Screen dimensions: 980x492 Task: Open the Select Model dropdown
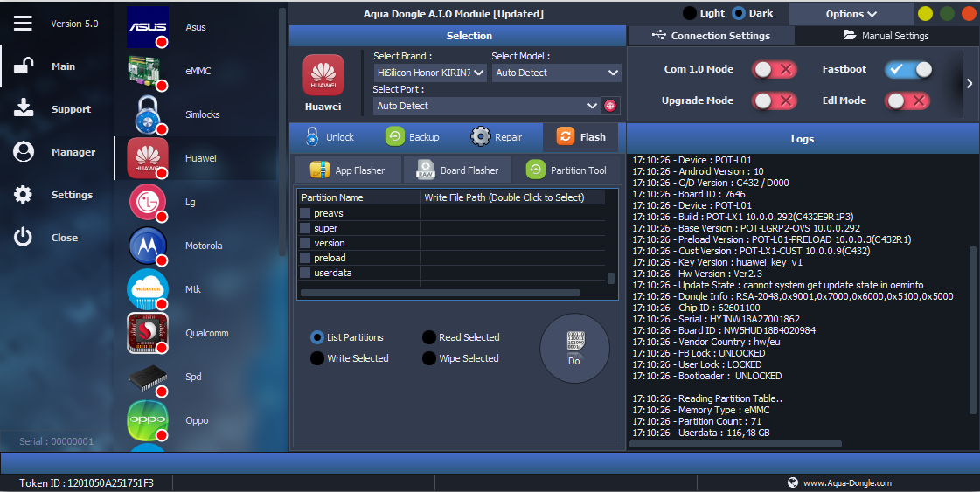click(x=556, y=73)
